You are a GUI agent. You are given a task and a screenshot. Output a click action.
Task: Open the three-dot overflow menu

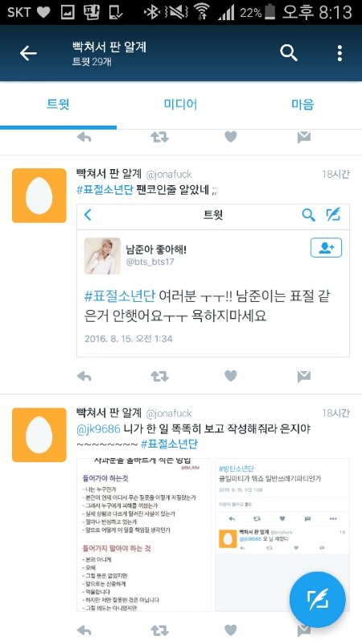[339, 53]
